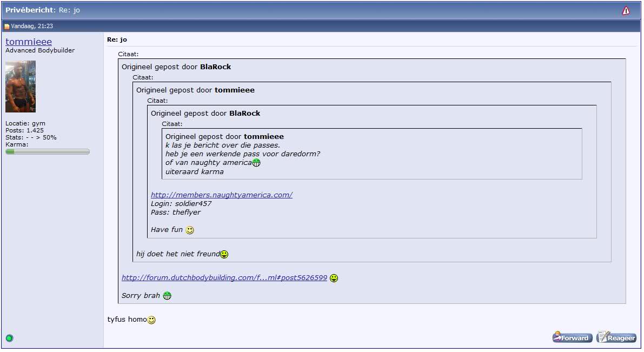The height and width of the screenshot is (352, 644).
Task: Click the bold "Re: jo" message title
Action: 117,39
